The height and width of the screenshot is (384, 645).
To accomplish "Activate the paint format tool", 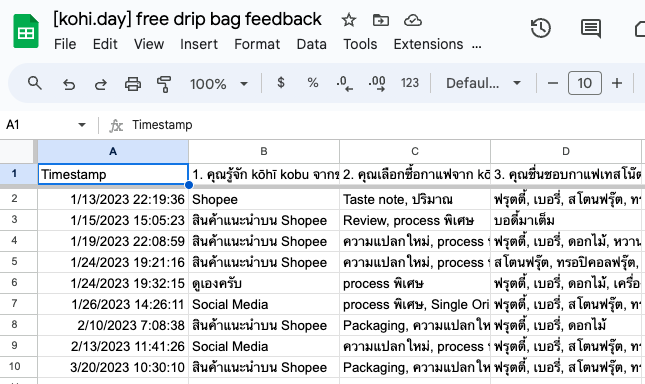I will [164, 84].
